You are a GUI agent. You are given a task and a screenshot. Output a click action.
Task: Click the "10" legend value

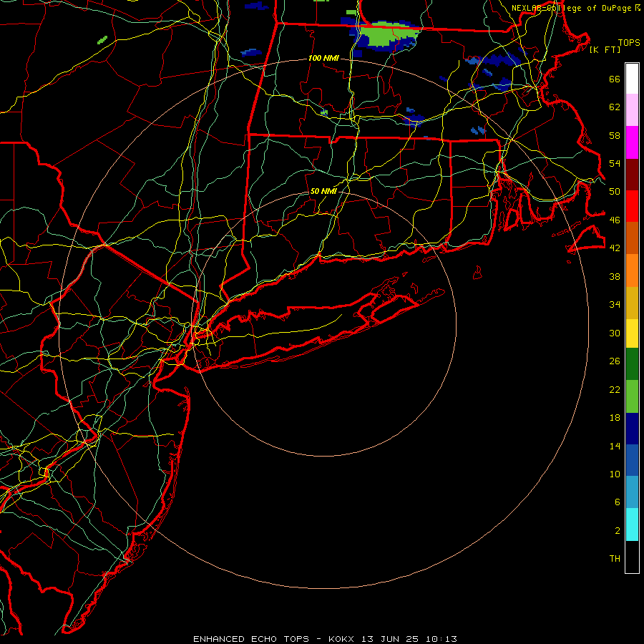click(615, 474)
